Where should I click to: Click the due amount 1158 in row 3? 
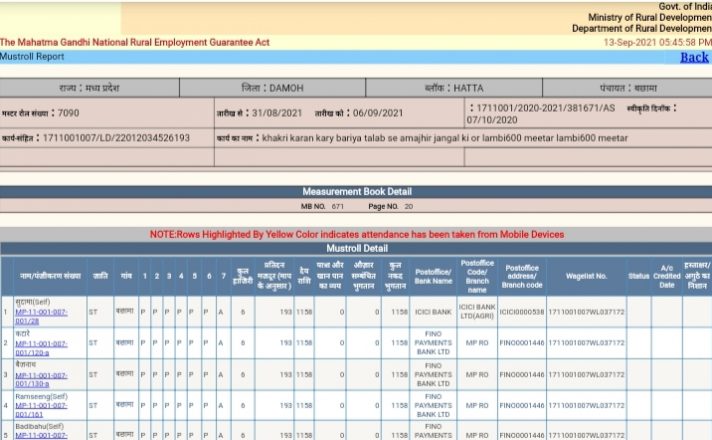(x=304, y=375)
